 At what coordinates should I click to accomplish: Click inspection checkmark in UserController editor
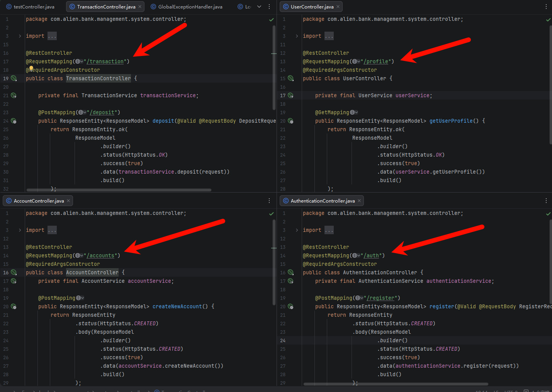[x=548, y=19]
